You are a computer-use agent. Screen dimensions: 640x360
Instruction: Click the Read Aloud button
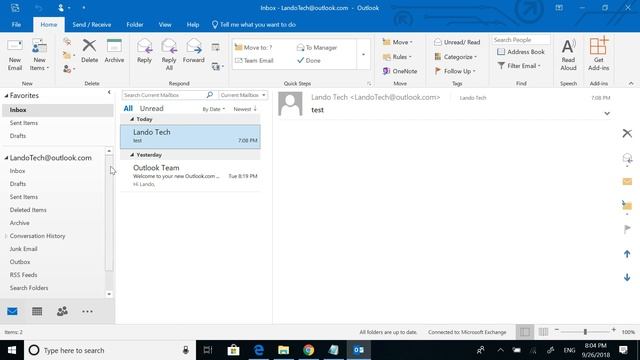click(568, 55)
